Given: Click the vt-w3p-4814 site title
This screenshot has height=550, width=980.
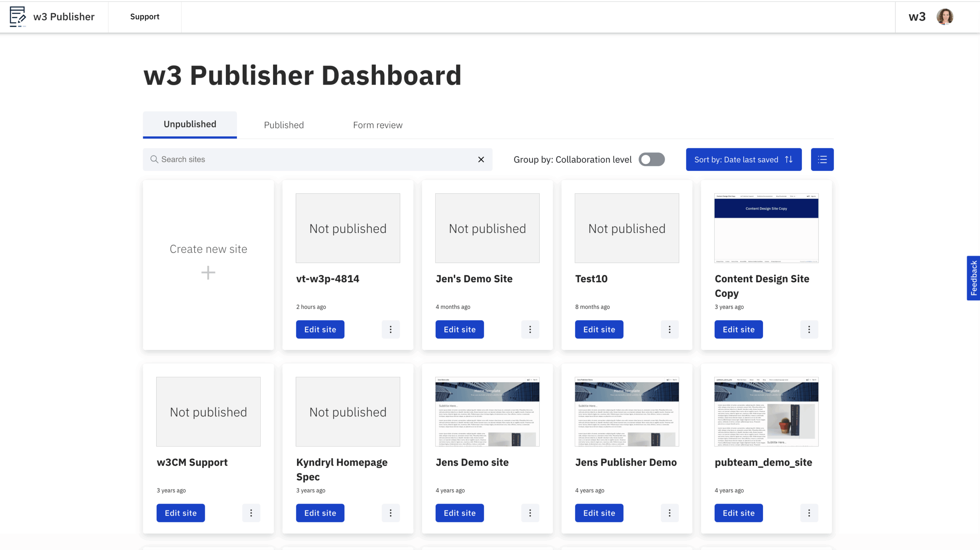Looking at the screenshot, I should tap(328, 279).
